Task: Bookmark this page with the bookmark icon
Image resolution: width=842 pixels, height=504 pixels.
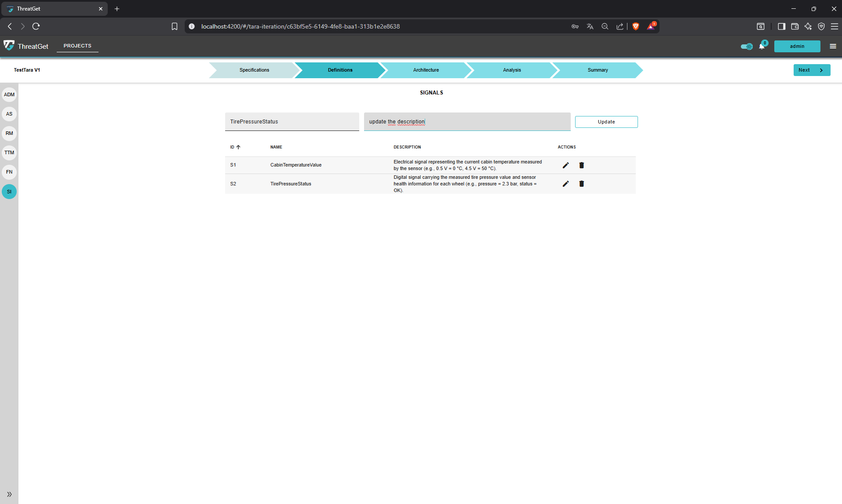Action: (174, 26)
